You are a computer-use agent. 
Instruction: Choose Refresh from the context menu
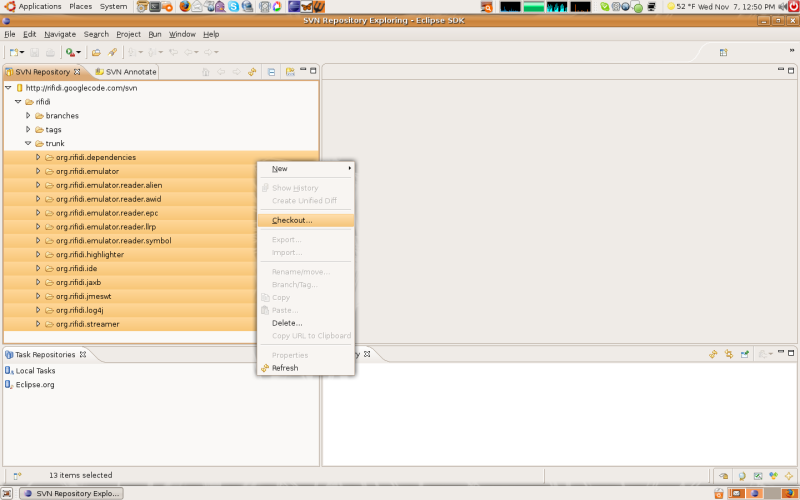pyautogui.click(x=306, y=368)
